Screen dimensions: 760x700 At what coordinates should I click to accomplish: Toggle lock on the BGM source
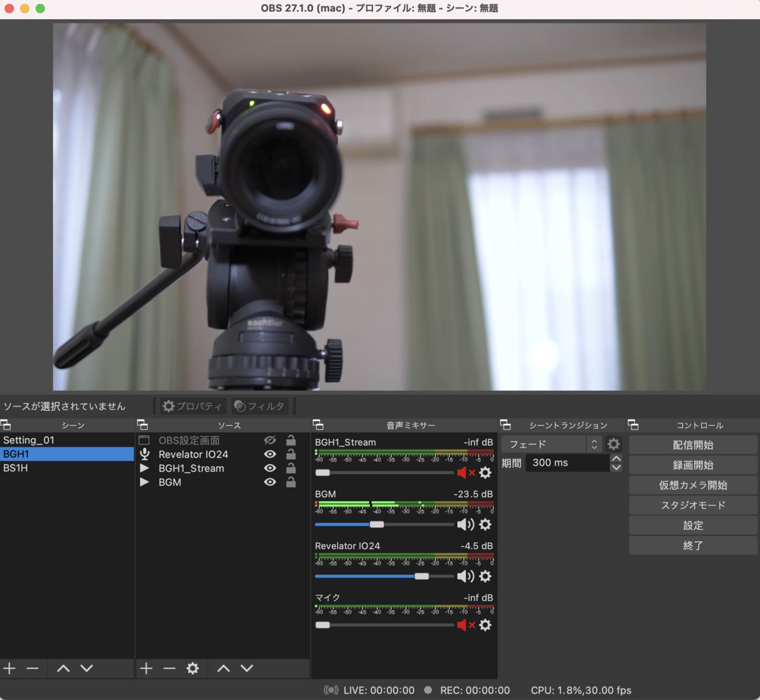[x=291, y=482]
